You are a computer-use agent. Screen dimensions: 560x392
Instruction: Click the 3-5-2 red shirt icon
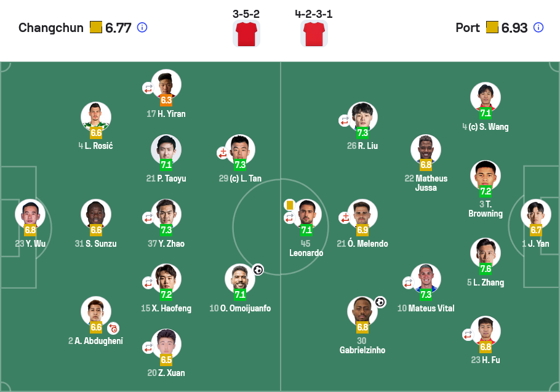click(246, 34)
